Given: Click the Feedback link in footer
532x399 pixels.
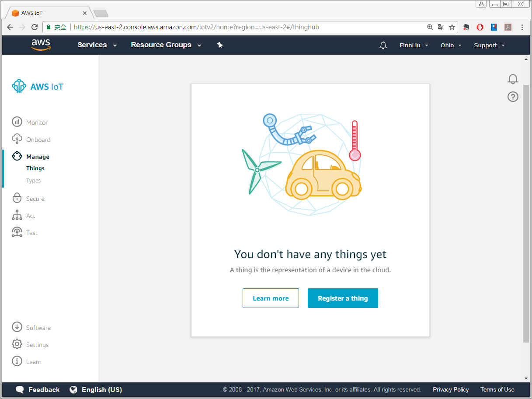Looking at the screenshot, I should point(44,389).
